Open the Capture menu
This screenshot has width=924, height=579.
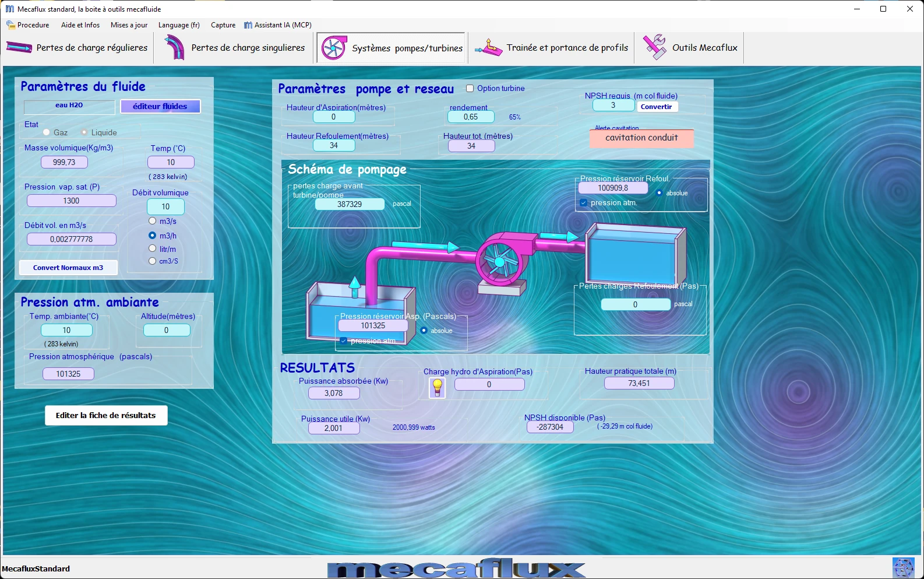(x=223, y=25)
